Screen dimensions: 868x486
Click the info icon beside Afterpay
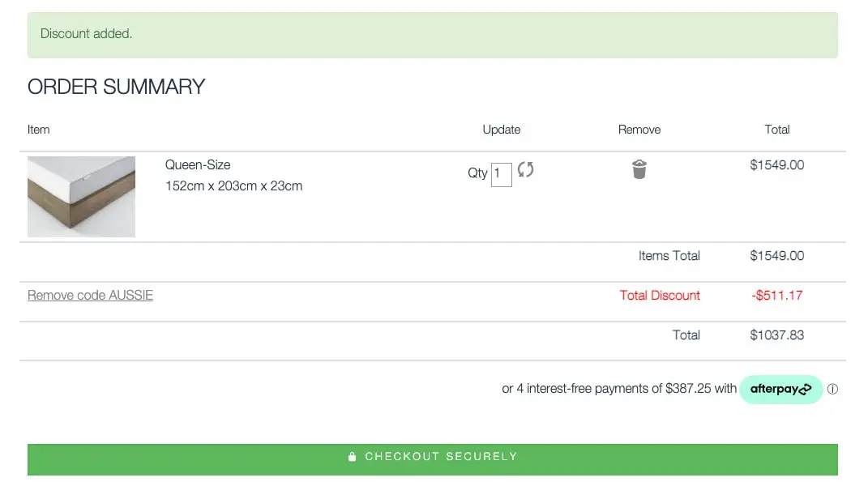[x=833, y=390]
